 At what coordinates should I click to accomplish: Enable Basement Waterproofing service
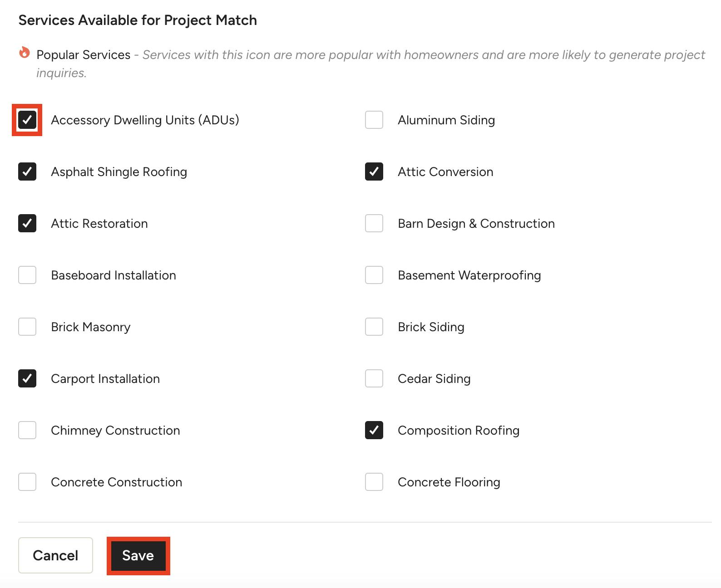point(374,275)
